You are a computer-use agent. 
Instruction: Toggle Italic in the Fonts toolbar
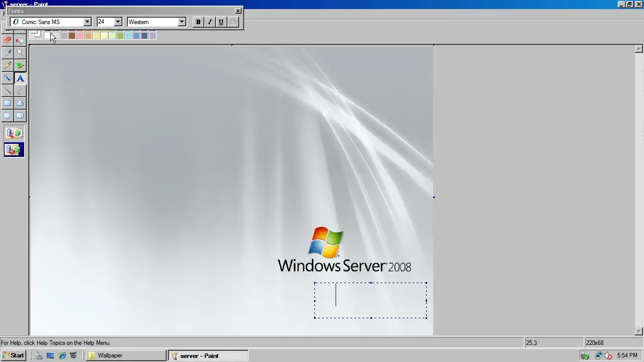(x=209, y=22)
